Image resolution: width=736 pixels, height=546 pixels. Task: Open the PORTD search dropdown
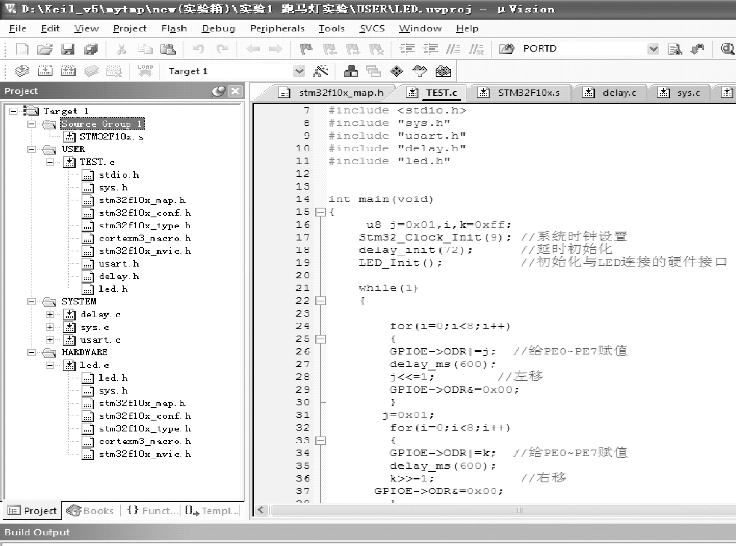click(x=652, y=48)
